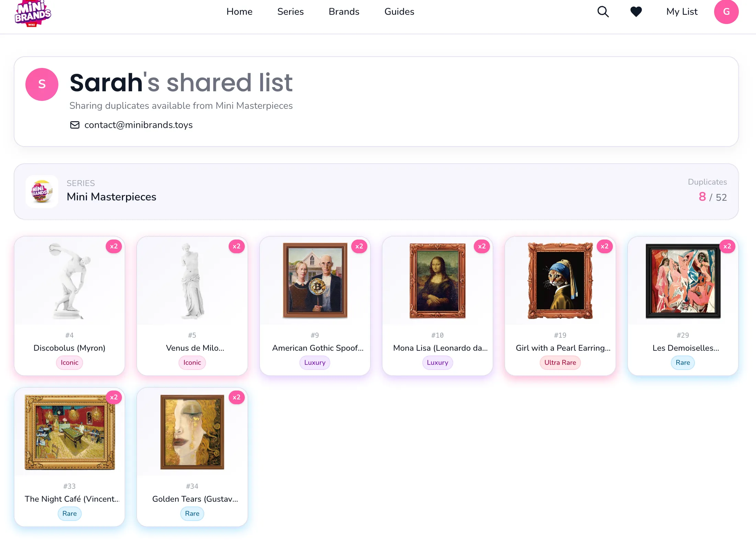Click Sarah's S avatar circle
756x547 pixels.
pos(42,84)
